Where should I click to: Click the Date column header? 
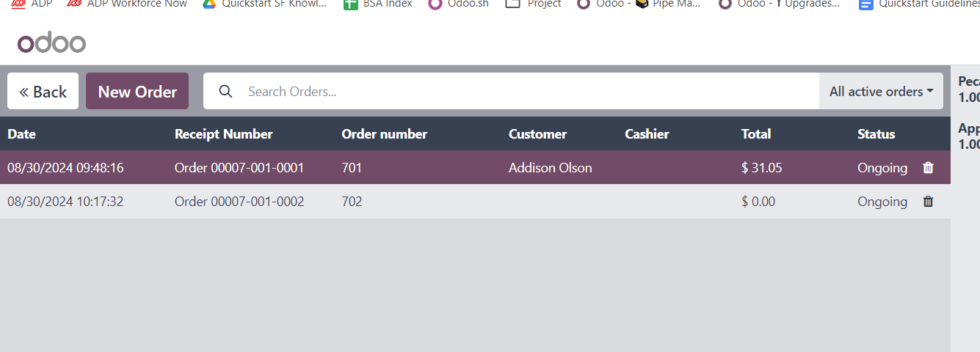[x=21, y=134]
